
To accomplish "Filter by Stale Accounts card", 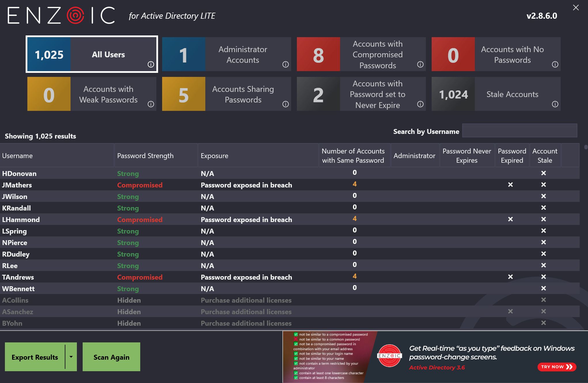I will click(x=496, y=94).
